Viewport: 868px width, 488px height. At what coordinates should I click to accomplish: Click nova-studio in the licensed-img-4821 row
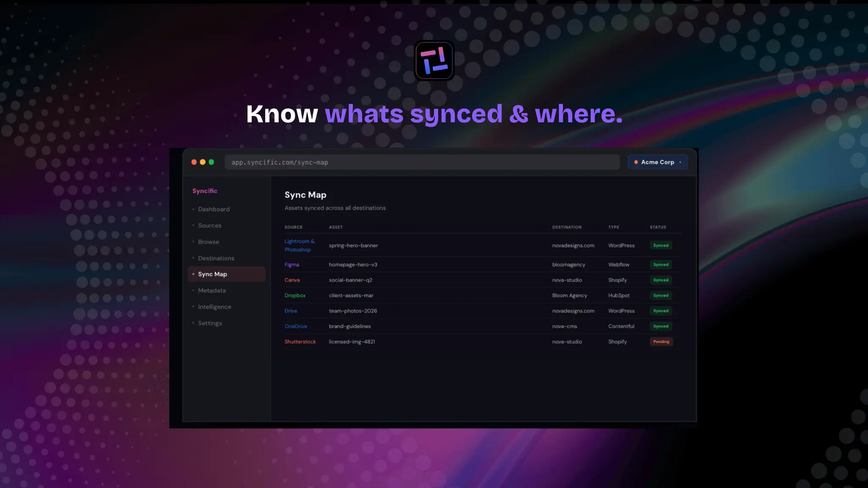coord(567,342)
